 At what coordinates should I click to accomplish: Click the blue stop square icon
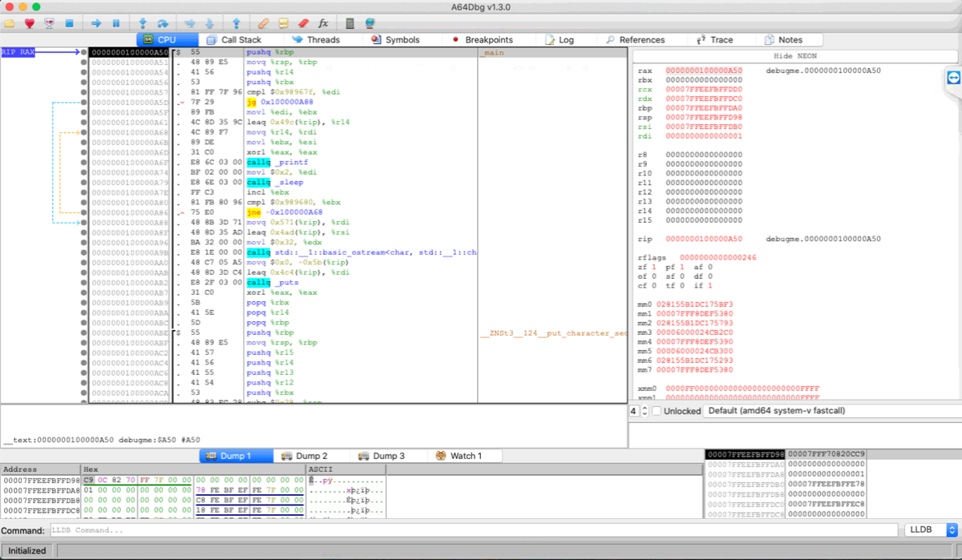click(70, 23)
